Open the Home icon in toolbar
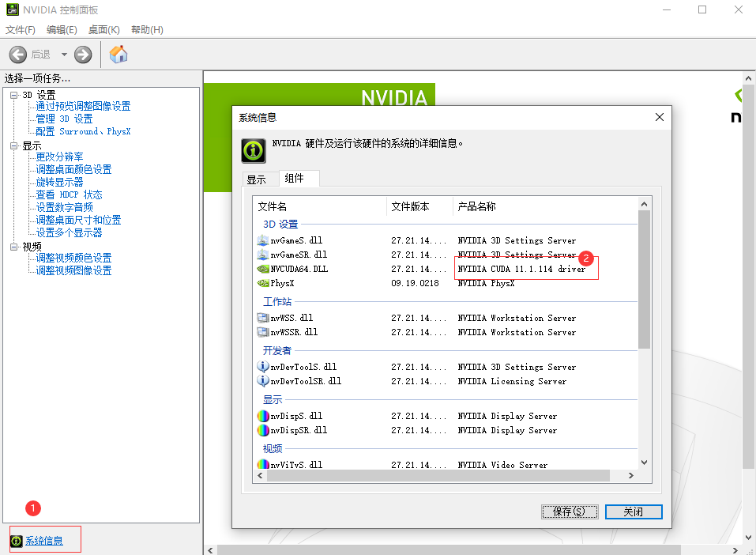756x555 pixels. [118, 55]
